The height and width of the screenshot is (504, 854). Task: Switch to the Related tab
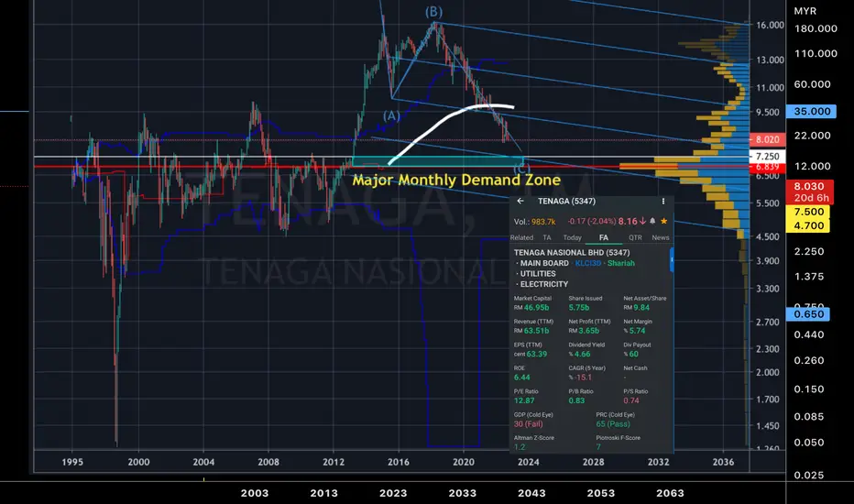click(x=521, y=237)
